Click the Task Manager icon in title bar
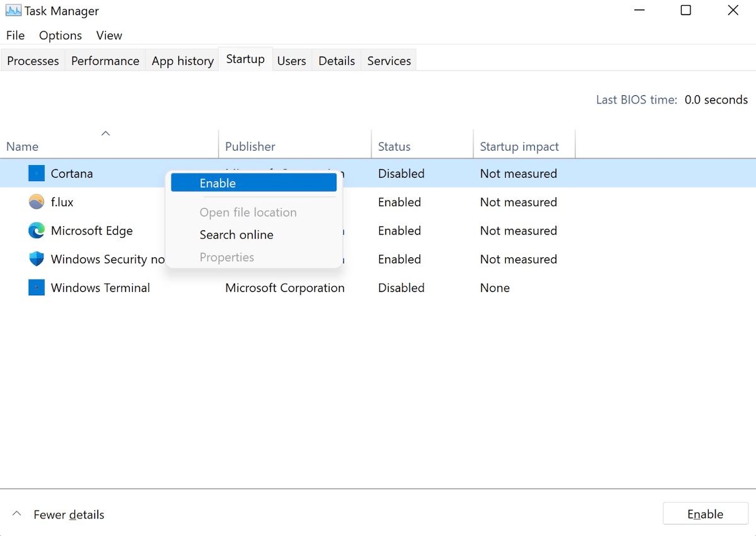 (x=14, y=10)
